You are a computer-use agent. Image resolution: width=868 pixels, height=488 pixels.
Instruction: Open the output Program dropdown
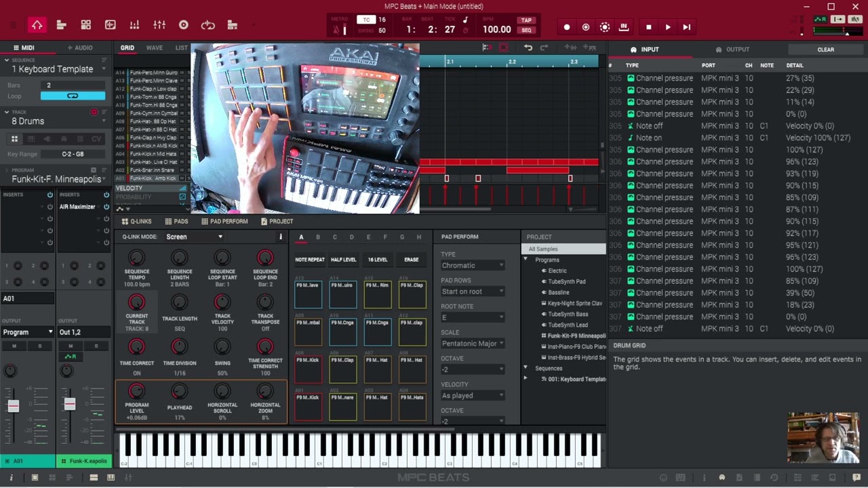click(x=27, y=332)
